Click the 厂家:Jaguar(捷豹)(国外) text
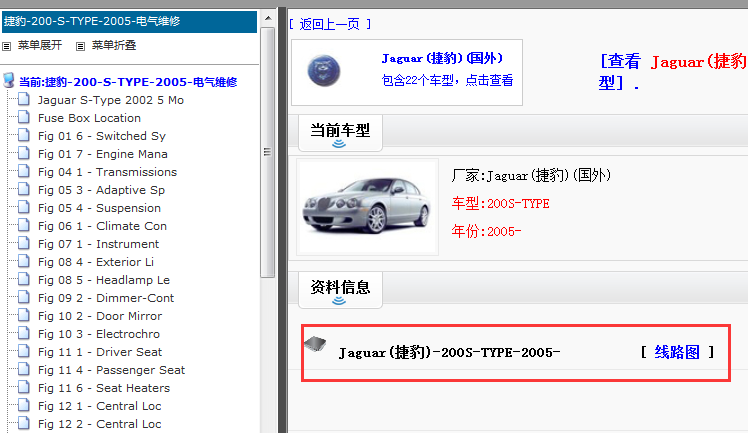748x433 pixels. click(x=531, y=175)
